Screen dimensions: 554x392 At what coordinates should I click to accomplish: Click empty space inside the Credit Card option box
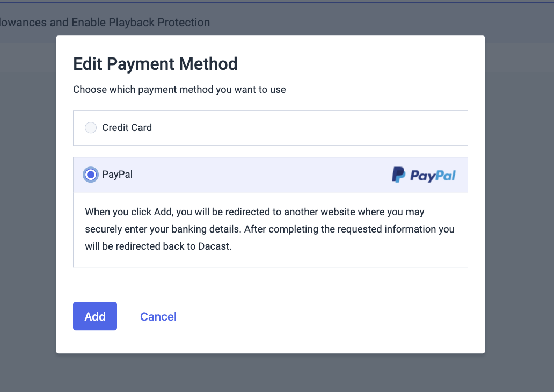308,128
